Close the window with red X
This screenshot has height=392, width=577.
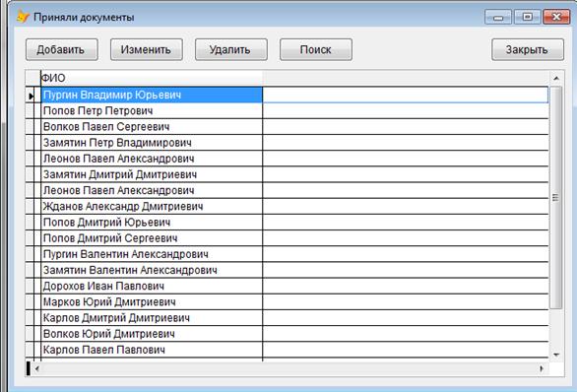pos(556,18)
